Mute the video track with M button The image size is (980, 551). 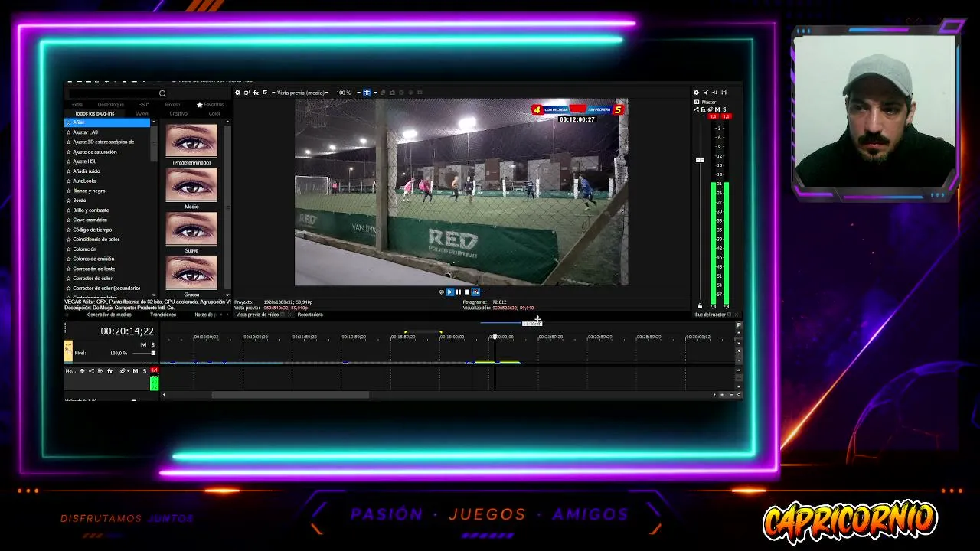point(143,345)
